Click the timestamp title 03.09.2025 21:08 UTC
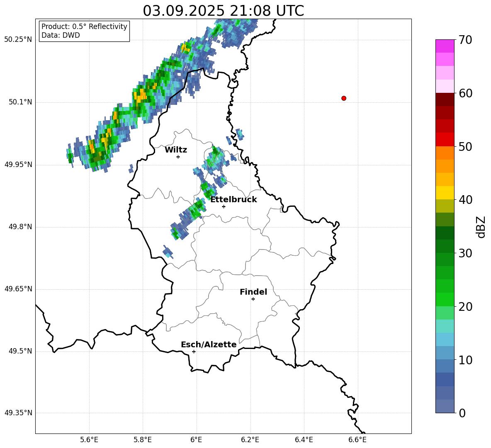The height and width of the screenshot is (448, 491). 223,11
